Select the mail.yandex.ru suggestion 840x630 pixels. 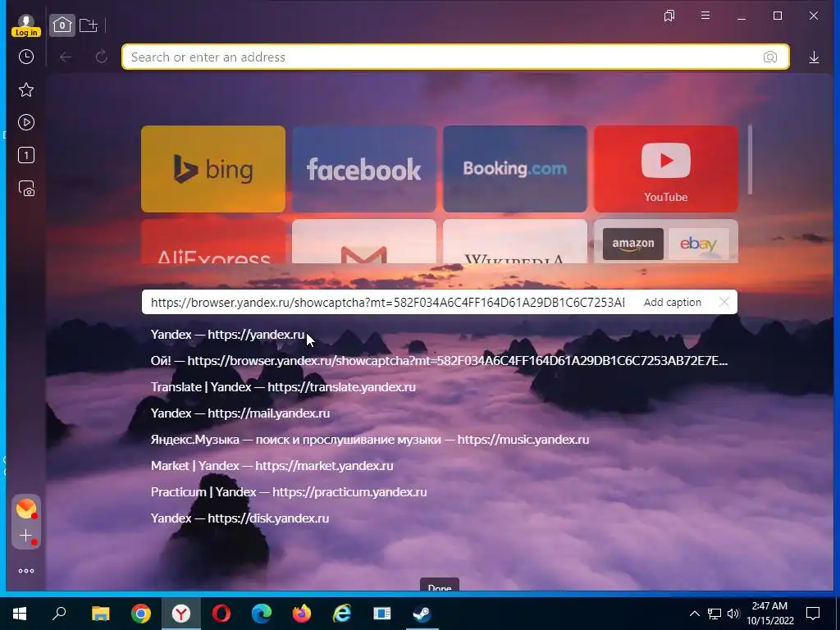(240, 413)
